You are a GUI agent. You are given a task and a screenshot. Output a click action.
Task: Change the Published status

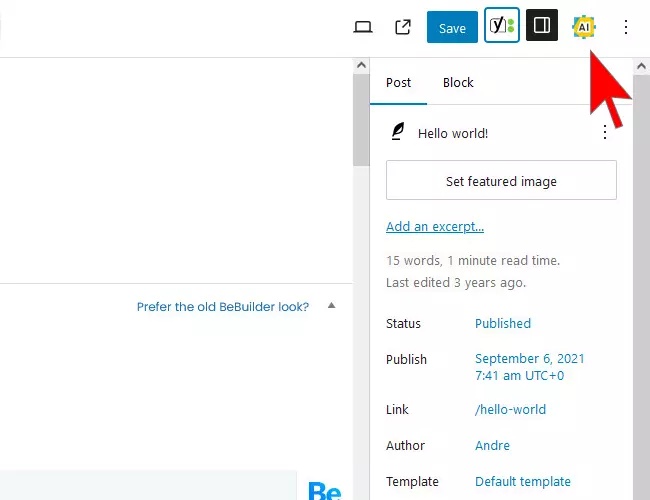point(503,324)
